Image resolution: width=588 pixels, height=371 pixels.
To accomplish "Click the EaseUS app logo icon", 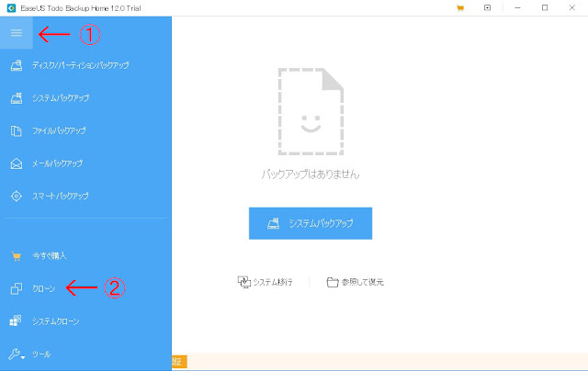I will [x=11, y=8].
